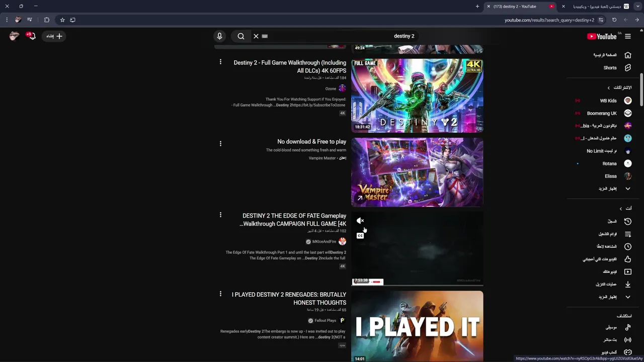Screen dimensions: 644x362
Task: Open the on-screen keyboard icon in search box
Action: (265, 36)
